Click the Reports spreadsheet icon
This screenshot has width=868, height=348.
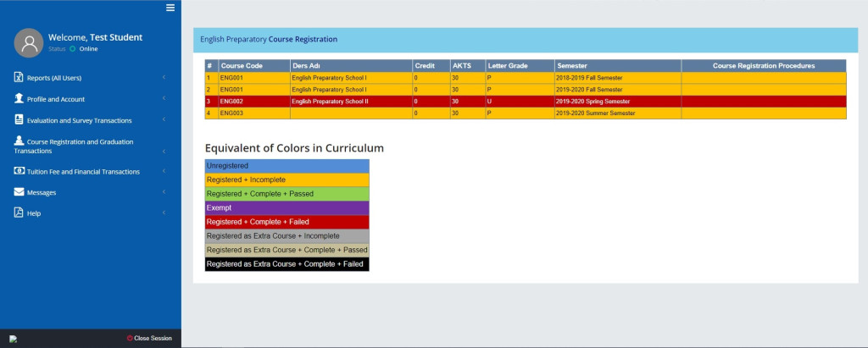(19, 78)
